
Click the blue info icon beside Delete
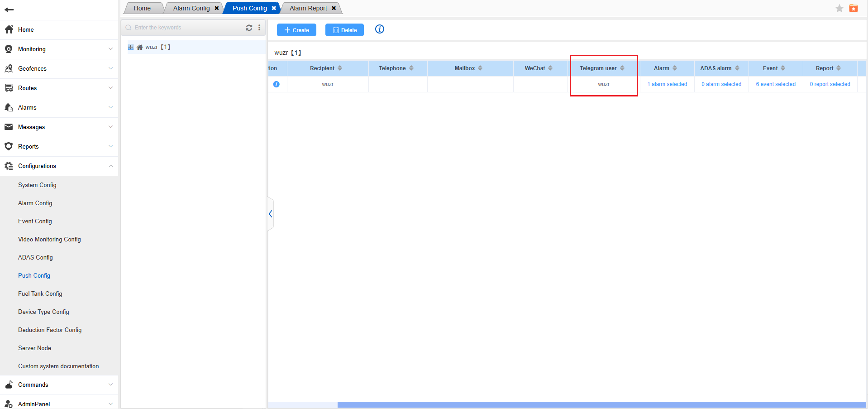click(380, 29)
